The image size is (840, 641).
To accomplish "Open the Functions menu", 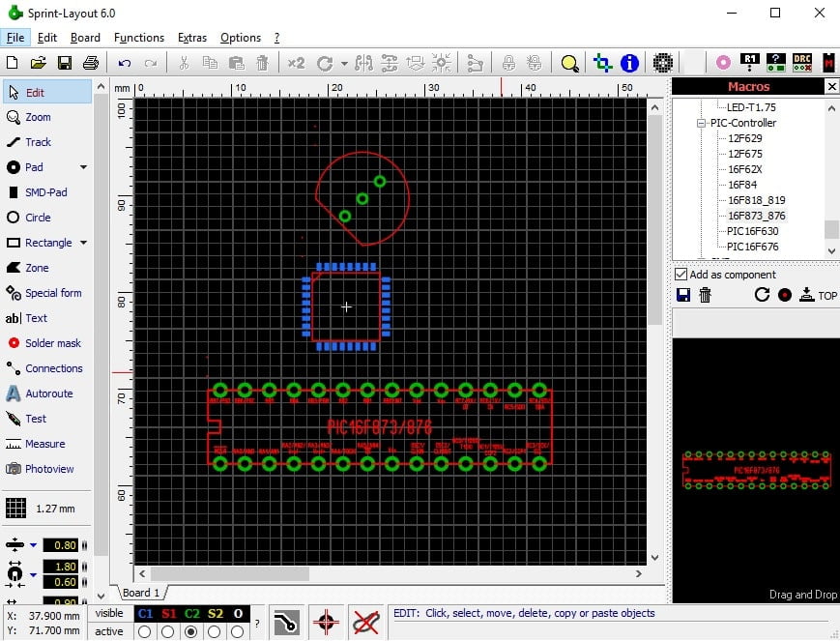I will click(139, 38).
